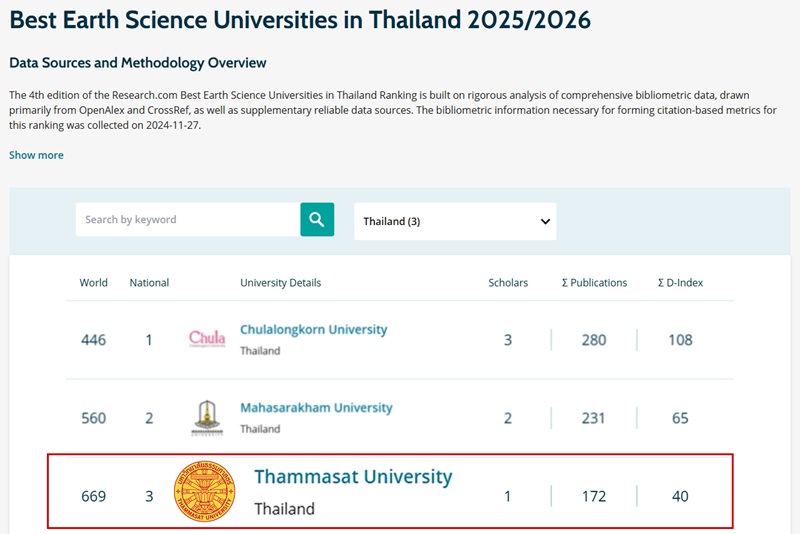Click the Data Sources and Methodology heading
Image resolution: width=800 pixels, height=534 pixels.
point(138,63)
